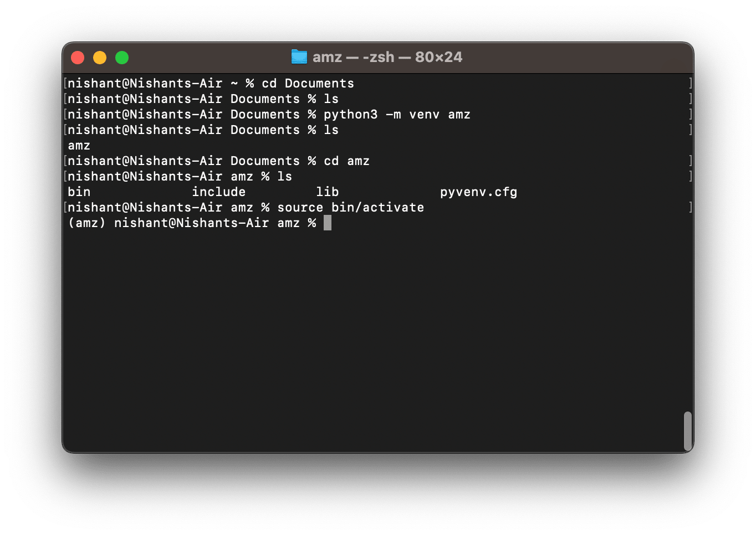Image resolution: width=756 pixels, height=535 pixels.
Task: Click the 'pyvenv.cfg' file name
Action: pos(478,192)
